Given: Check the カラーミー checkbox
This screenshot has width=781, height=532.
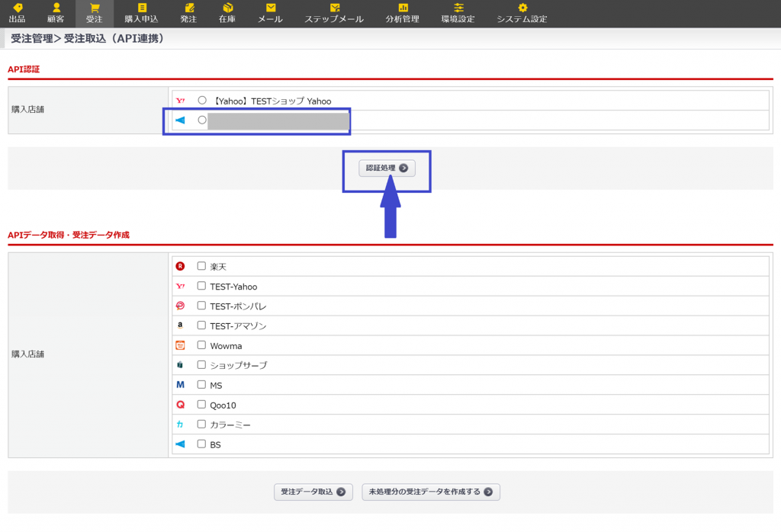Looking at the screenshot, I should 201,424.
